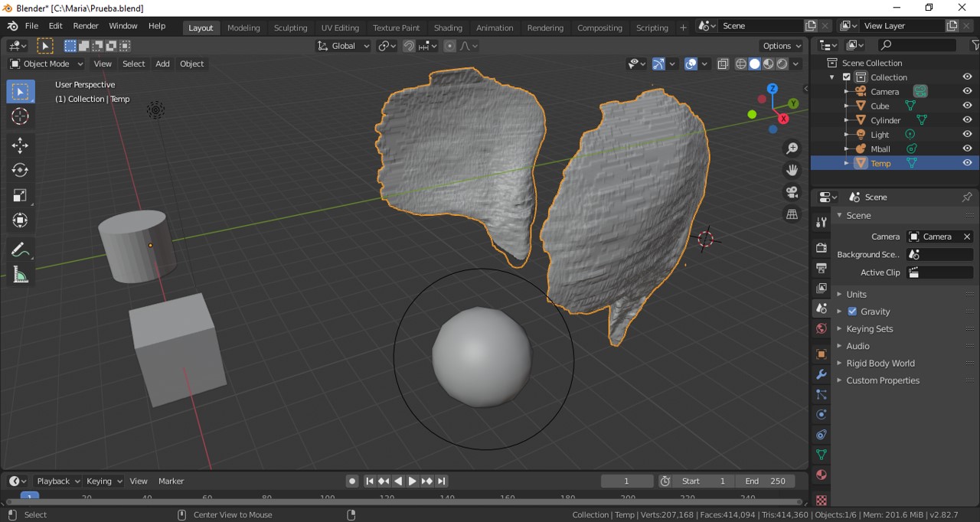
Task: Select the Annotate tool
Action: [x=21, y=250]
